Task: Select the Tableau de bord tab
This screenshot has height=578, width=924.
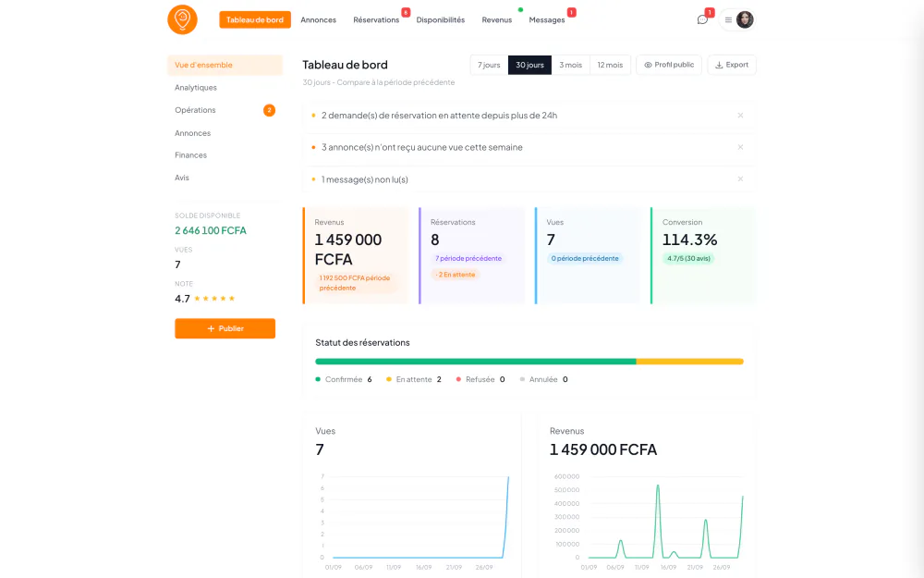Action: pyautogui.click(x=255, y=19)
